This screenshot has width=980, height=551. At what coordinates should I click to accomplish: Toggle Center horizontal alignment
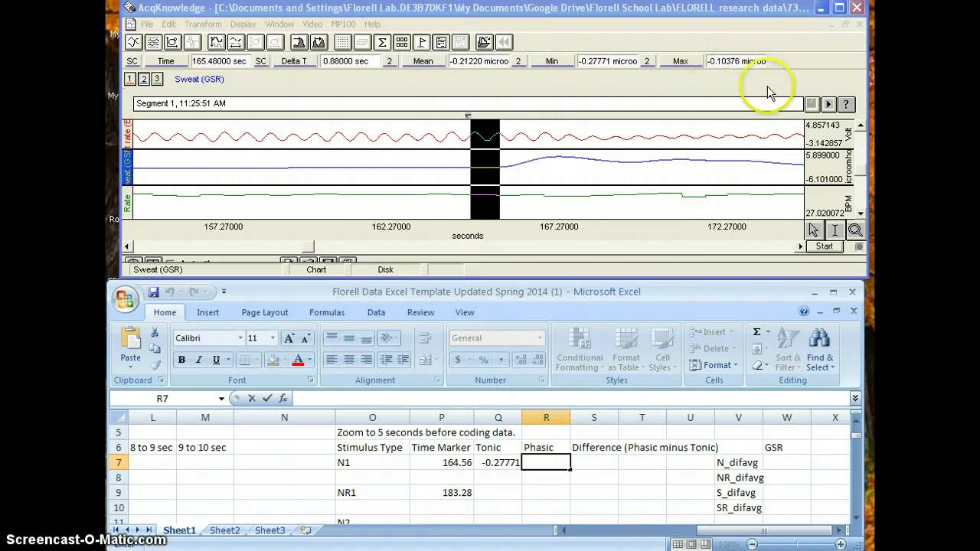click(349, 360)
